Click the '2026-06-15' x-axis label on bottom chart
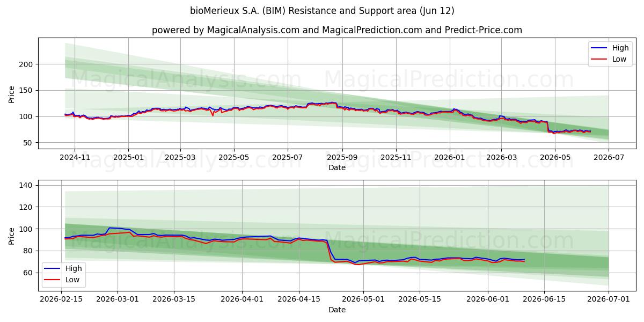The height and width of the screenshot is (322, 644). click(x=545, y=300)
